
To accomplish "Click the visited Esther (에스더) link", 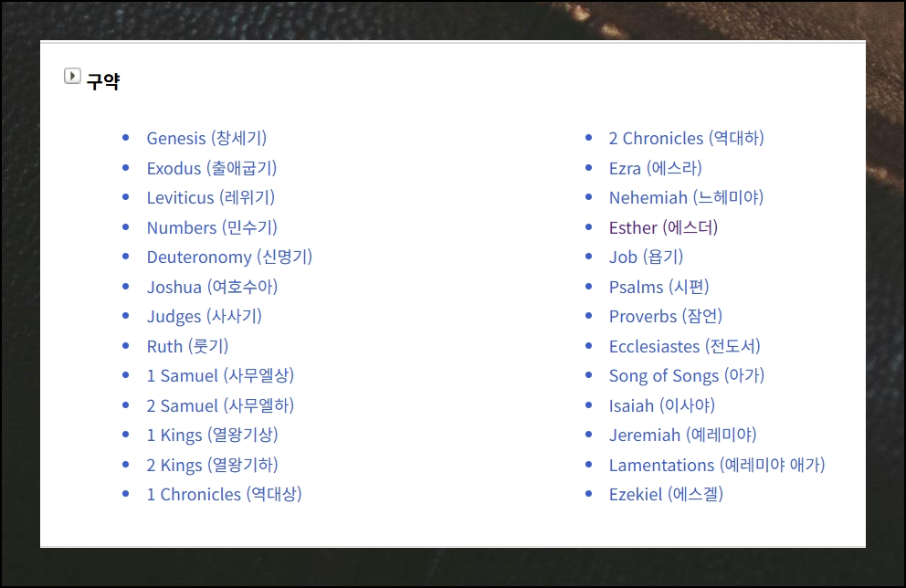I will [x=663, y=227].
